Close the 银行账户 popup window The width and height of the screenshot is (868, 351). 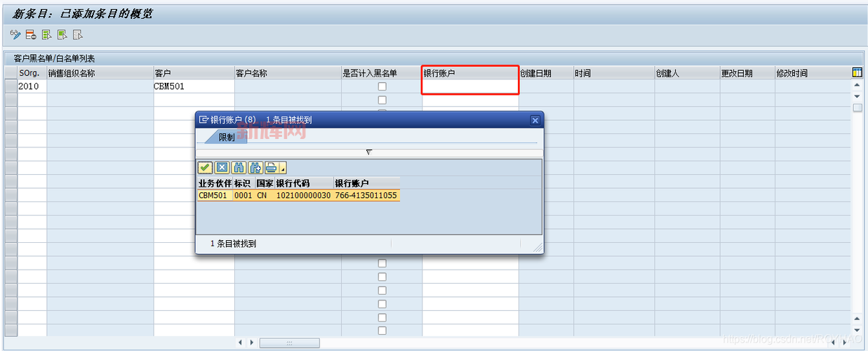[535, 120]
